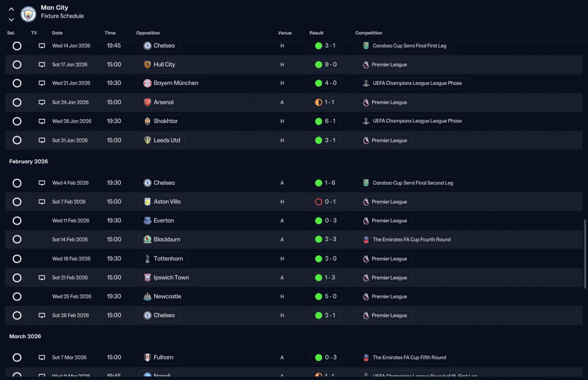This screenshot has width=588, height=380.
Task: Click the Man City club crest
Action: click(x=28, y=14)
